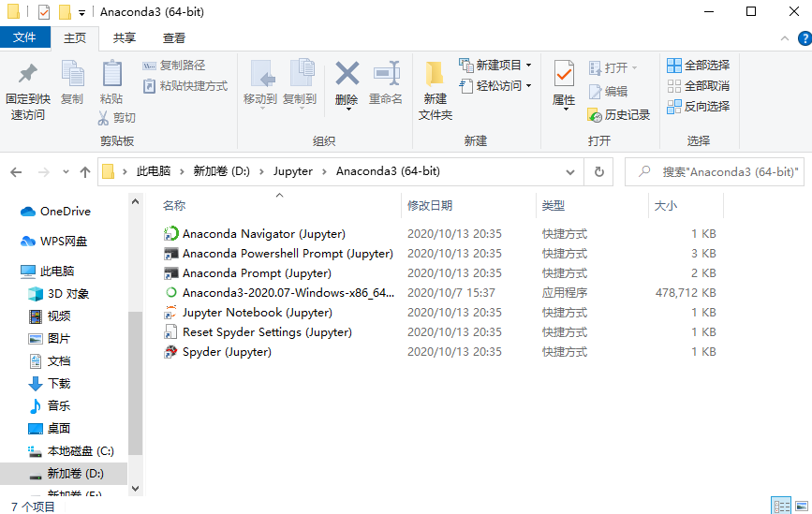Open the 文件 menu tab
Screen dimensions: 812x514
tap(25, 37)
